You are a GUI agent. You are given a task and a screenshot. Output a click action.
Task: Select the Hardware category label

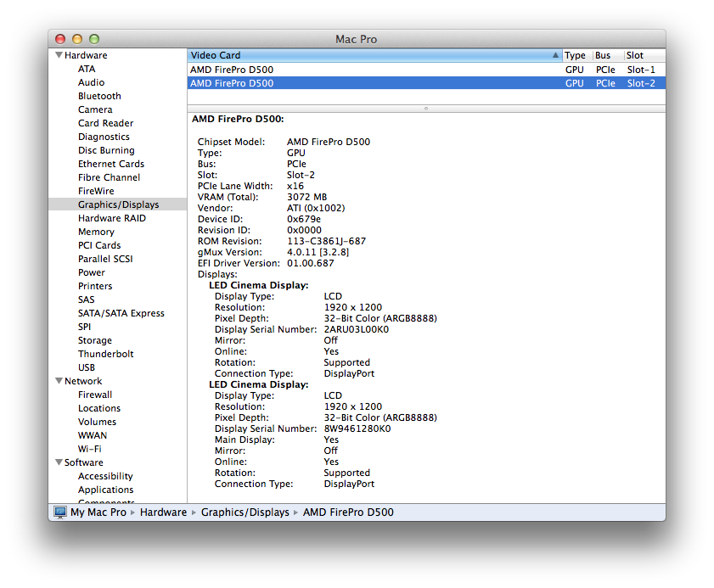86,55
